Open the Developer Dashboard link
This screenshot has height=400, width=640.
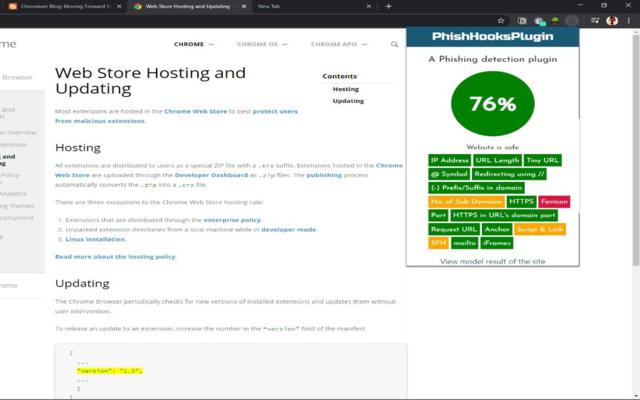click(211, 175)
